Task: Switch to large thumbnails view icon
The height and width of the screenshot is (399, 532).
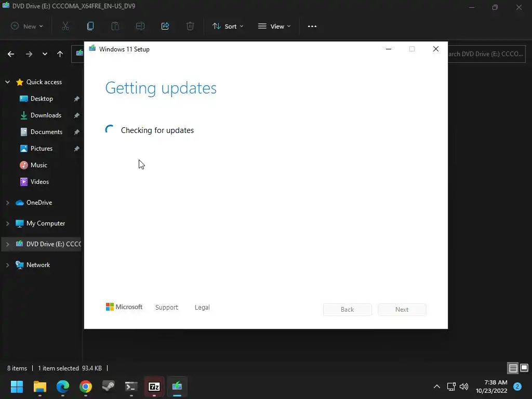Action: click(x=524, y=368)
